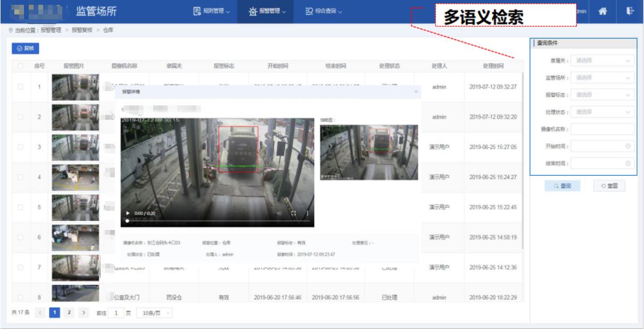Viewport: 644px width, 329px height.
Task: Open the 规则管理 menu
Action: 212,11
